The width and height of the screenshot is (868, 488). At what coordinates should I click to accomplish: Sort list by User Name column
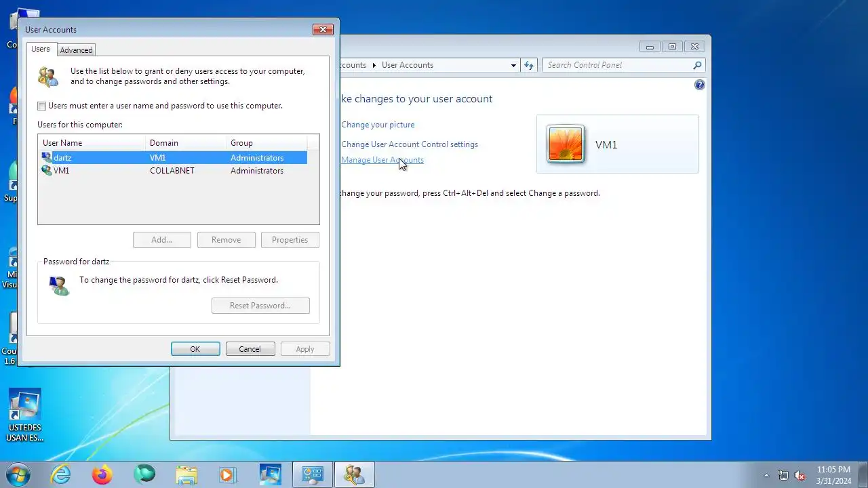point(92,142)
